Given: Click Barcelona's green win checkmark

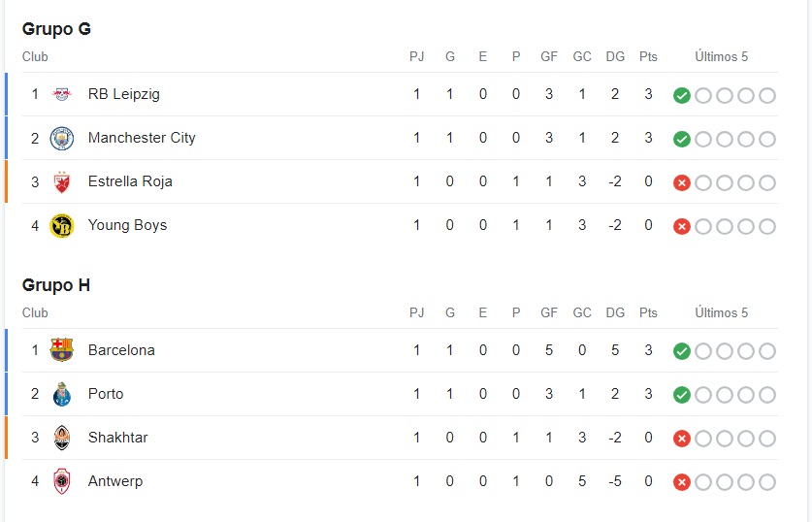Looking at the screenshot, I should pos(681,351).
